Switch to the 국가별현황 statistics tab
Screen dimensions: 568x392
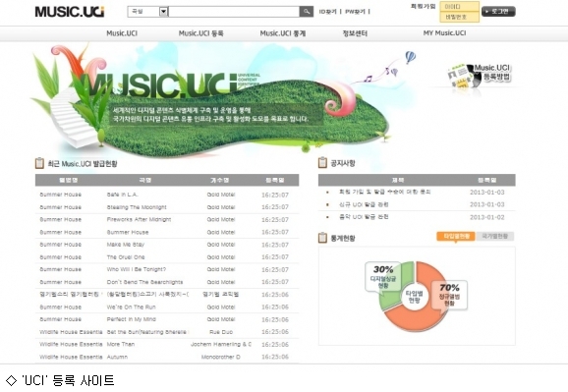point(495,236)
